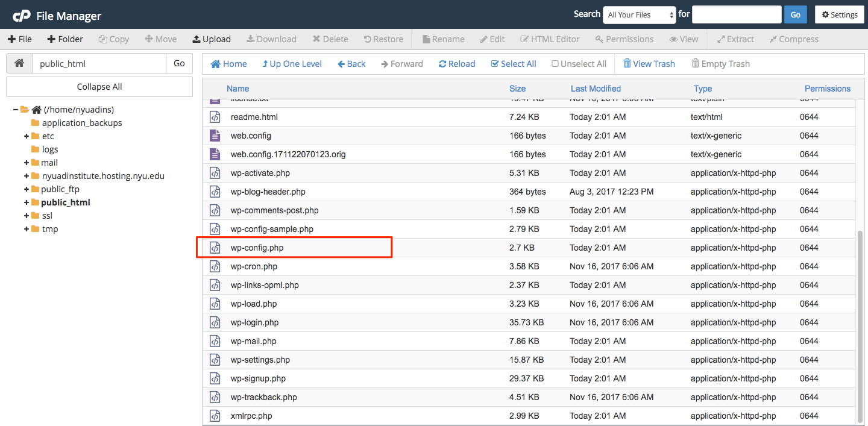Open the All Your Files search dropdown
This screenshot has height=426, width=868.
pyautogui.click(x=640, y=15)
